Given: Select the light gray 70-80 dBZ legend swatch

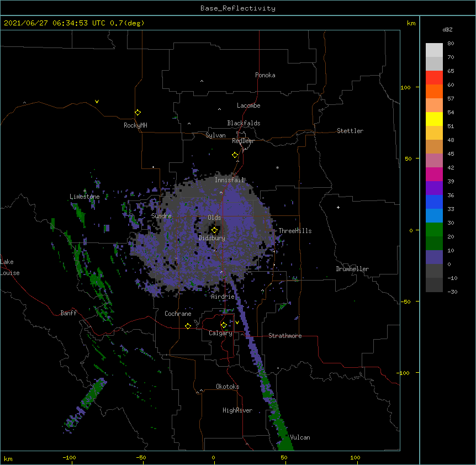Looking at the screenshot, I should tap(434, 50).
